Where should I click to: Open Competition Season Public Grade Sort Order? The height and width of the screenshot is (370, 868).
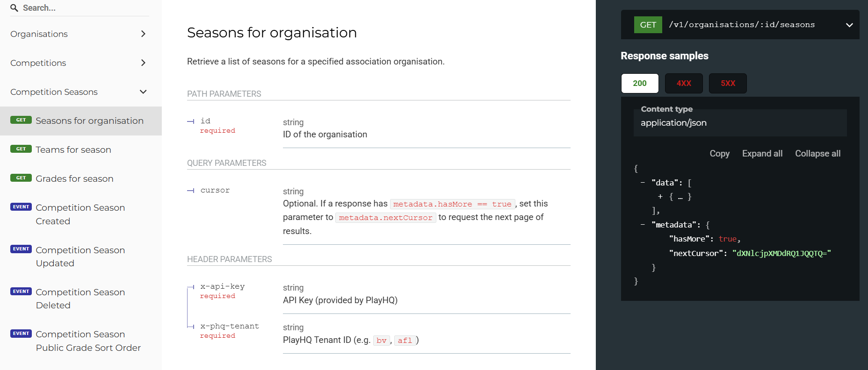pyautogui.click(x=88, y=341)
